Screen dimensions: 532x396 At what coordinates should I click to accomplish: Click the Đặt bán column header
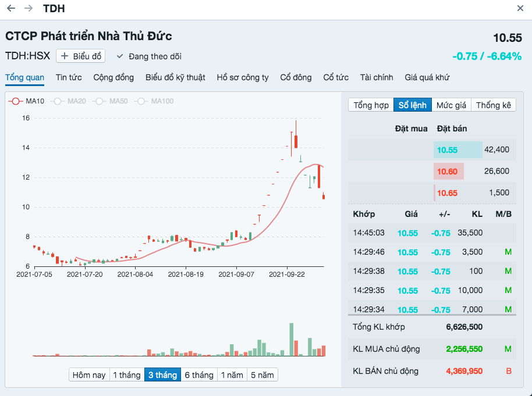[452, 129]
